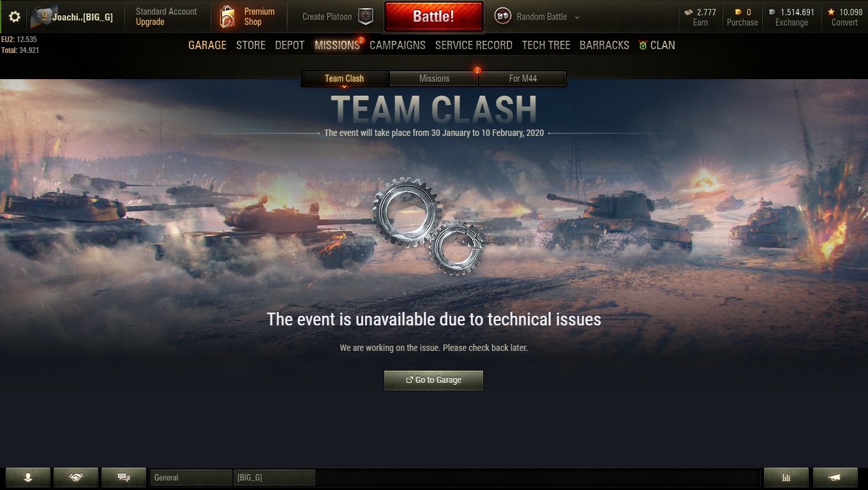The width and height of the screenshot is (868, 490).
Task: Expand the Random Battle mode dropdown
Action: tap(577, 17)
